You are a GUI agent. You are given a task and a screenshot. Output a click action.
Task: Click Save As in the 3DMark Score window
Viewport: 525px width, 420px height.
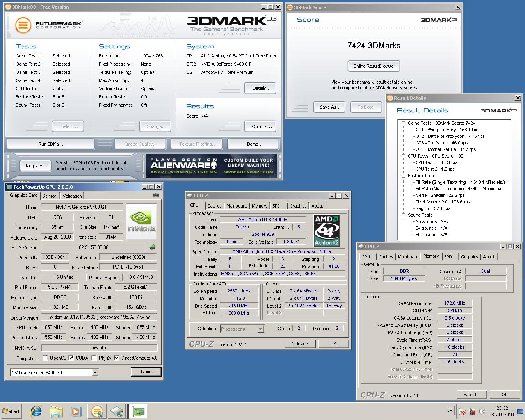(x=330, y=107)
